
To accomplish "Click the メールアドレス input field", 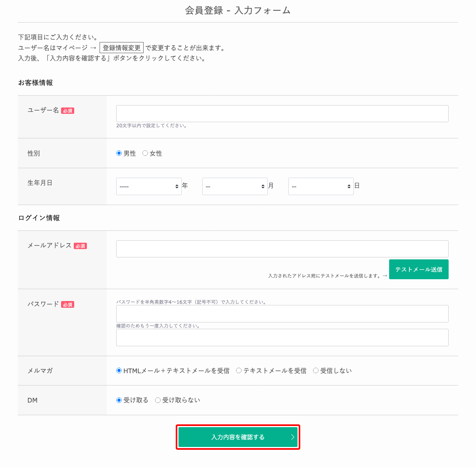I will coord(282,249).
